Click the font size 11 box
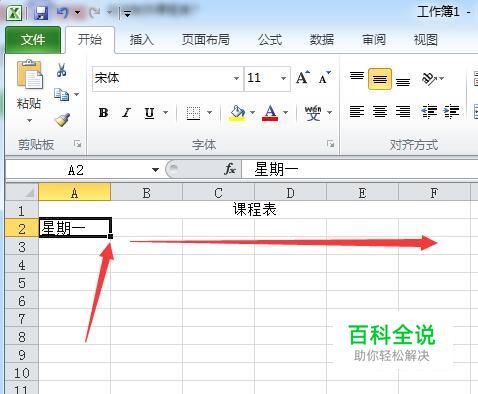 (x=262, y=78)
